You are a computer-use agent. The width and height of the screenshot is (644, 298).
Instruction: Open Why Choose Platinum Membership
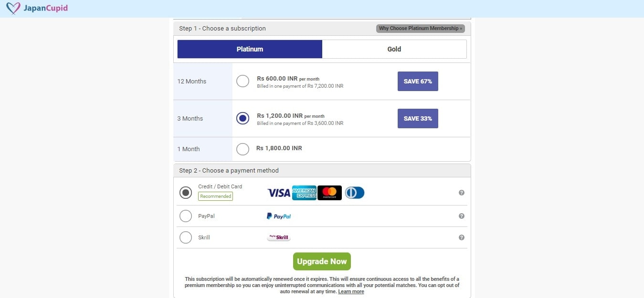420,28
